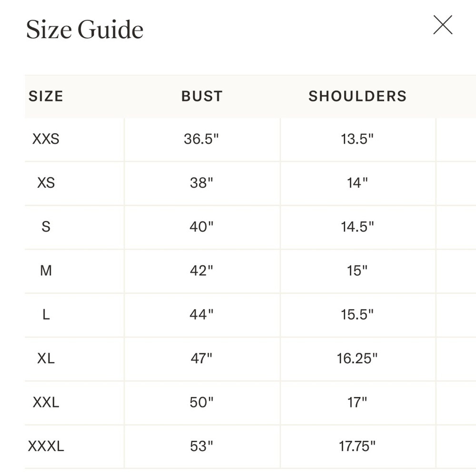Click the L size row label
The height and width of the screenshot is (476, 476).
(x=46, y=315)
